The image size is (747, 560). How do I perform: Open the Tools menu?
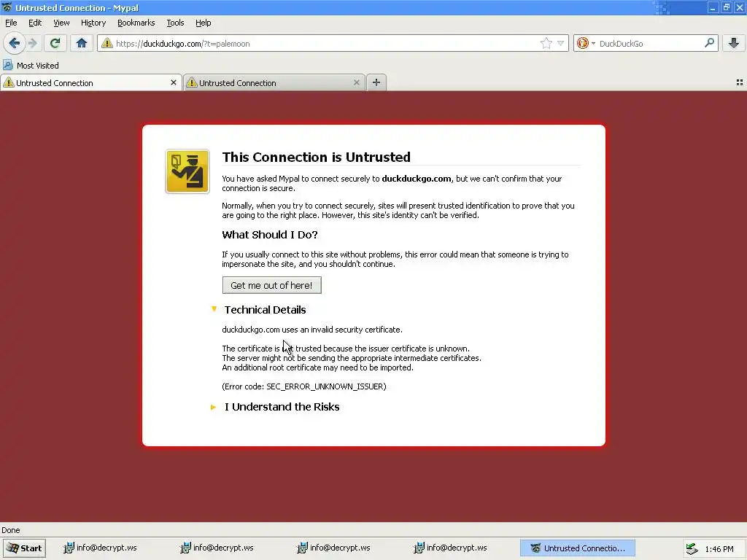175,23
